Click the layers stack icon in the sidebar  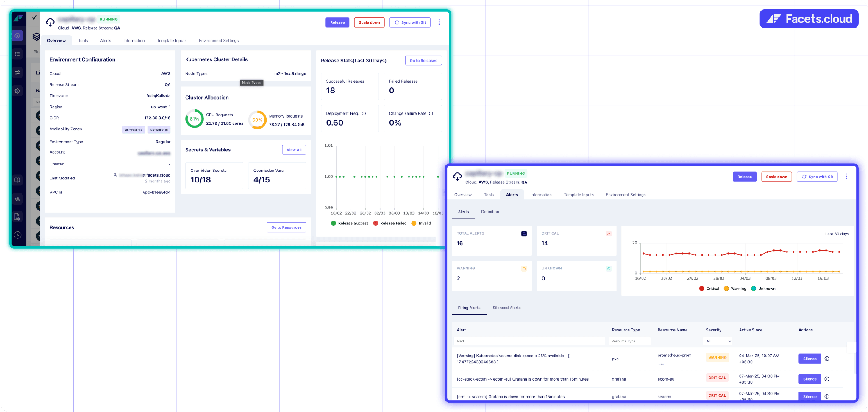click(x=17, y=36)
